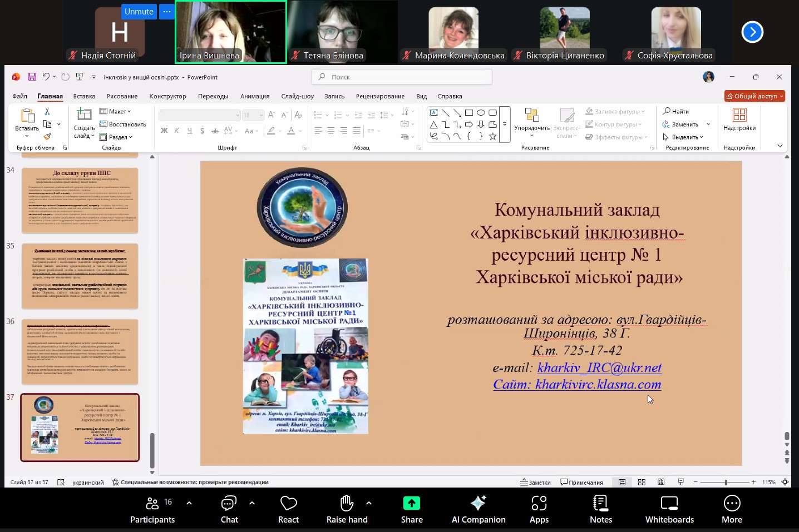Click the Общий доступ button in PowerPoint
The width and height of the screenshot is (799, 532).
(x=754, y=96)
